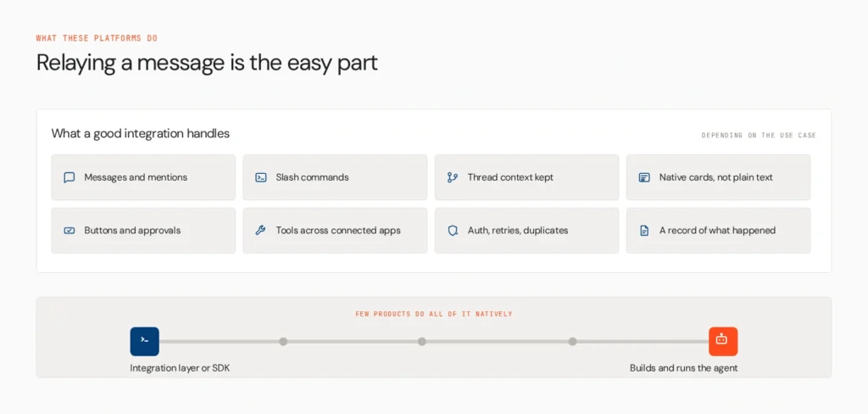The width and height of the screenshot is (868, 414).
Task: Select the Native cards, not plain text tile
Action: [719, 177]
